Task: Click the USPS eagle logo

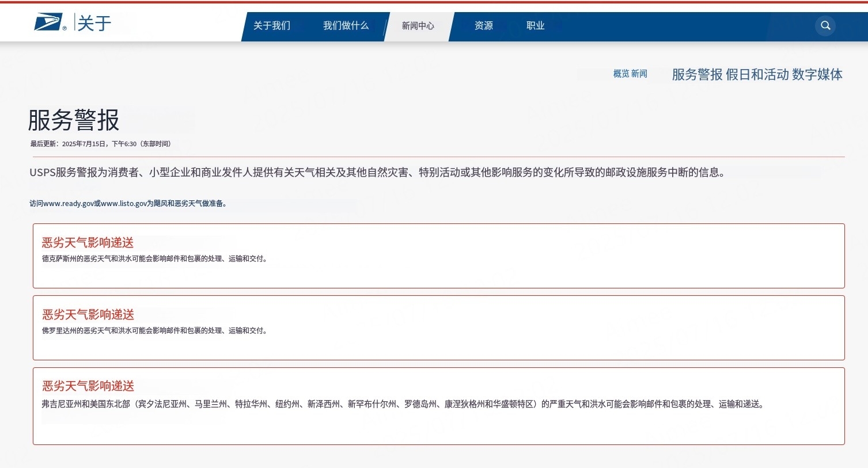Action: pos(50,23)
